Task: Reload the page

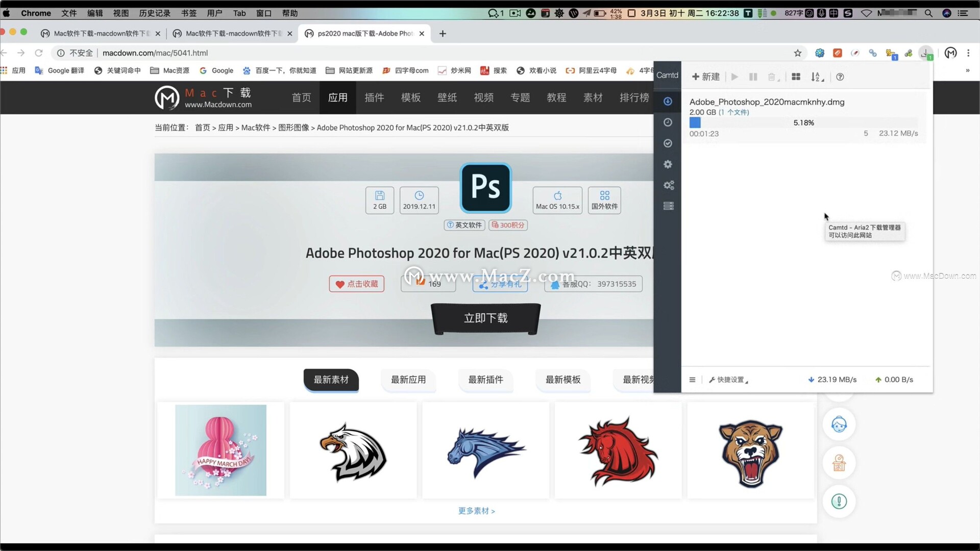Action: point(39,53)
